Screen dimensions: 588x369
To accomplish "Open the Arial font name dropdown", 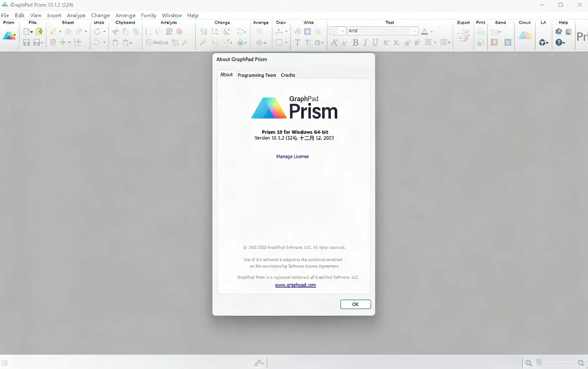I will pos(414,31).
